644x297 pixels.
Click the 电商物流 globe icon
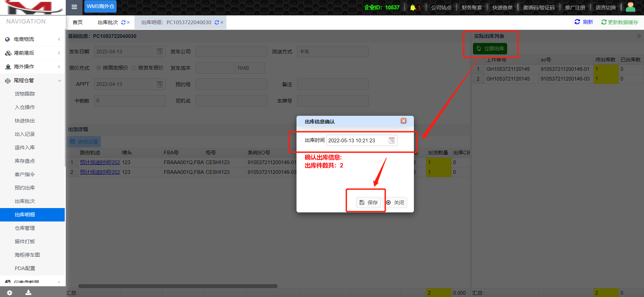pos(7,39)
